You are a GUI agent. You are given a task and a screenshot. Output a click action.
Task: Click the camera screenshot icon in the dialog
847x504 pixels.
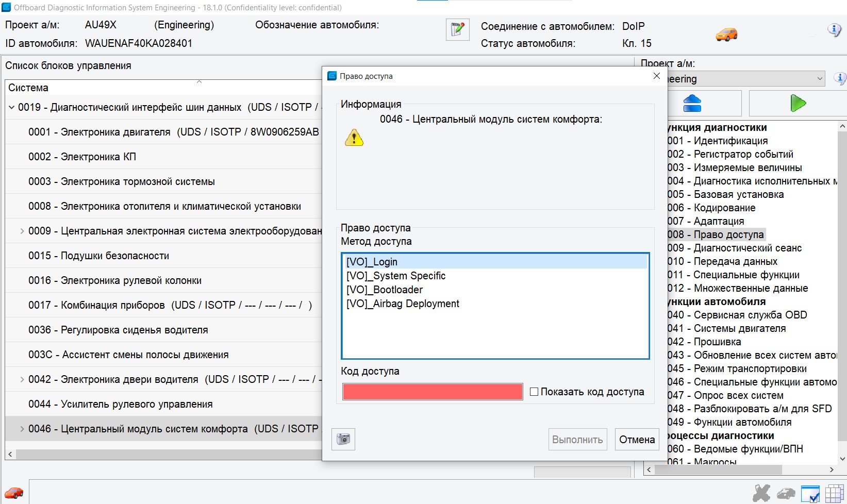[343, 439]
